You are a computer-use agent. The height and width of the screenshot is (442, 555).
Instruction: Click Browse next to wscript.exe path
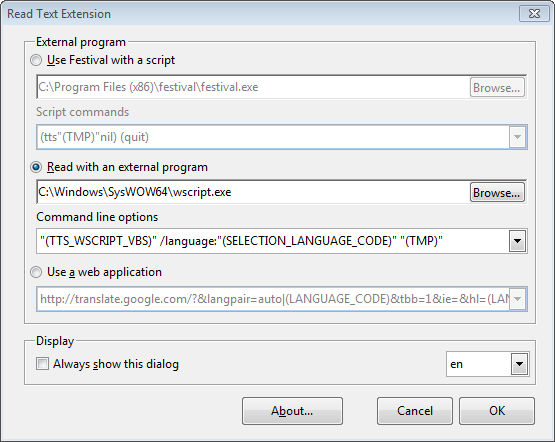coord(497,193)
